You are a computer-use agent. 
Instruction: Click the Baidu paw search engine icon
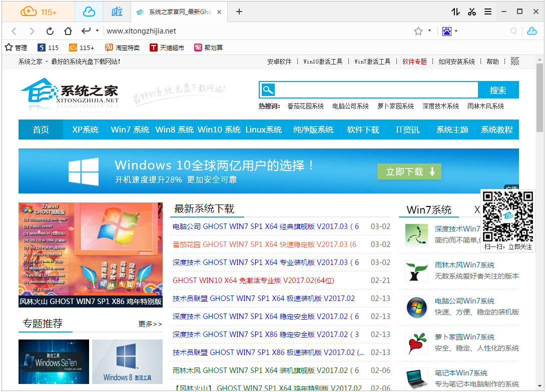click(x=447, y=31)
